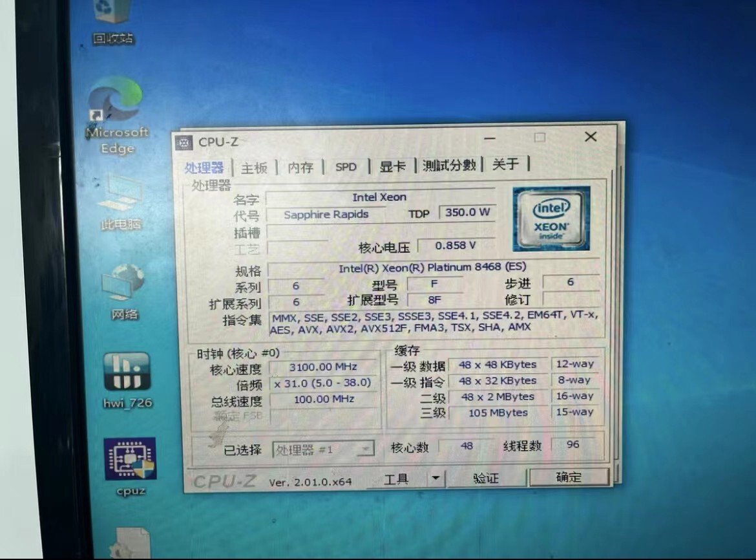The image size is (756, 560).
Task: Click the Intel Xeon inside logo
Action: [x=551, y=219]
